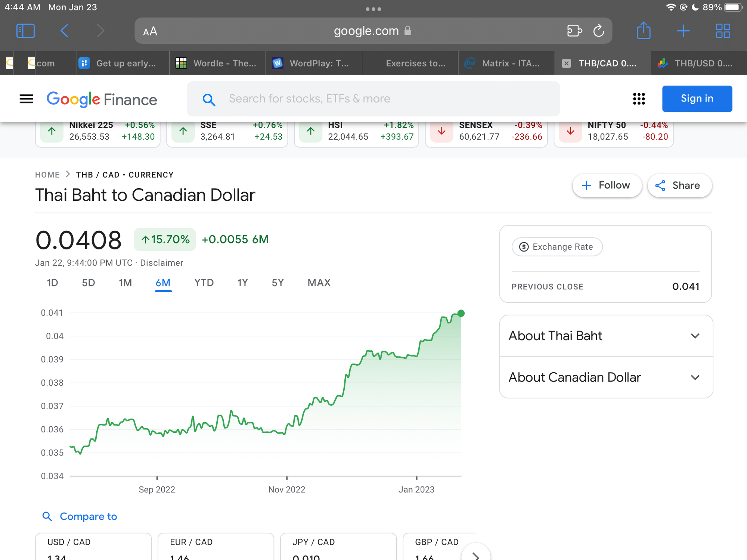Open a new tab with the plus icon
Image resolution: width=747 pixels, height=560 pixels.
coord(683,31)
